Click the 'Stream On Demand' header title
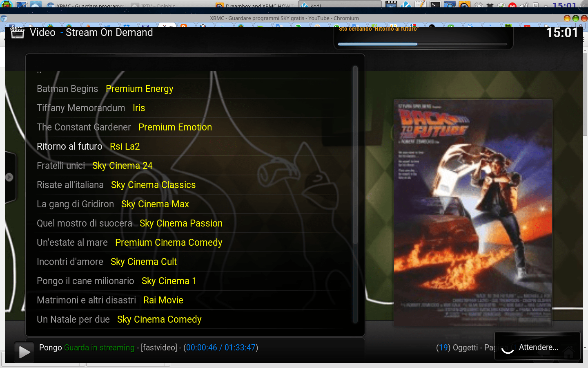Image resolution: width=588 pixels, height=368 pixels. 109,32
